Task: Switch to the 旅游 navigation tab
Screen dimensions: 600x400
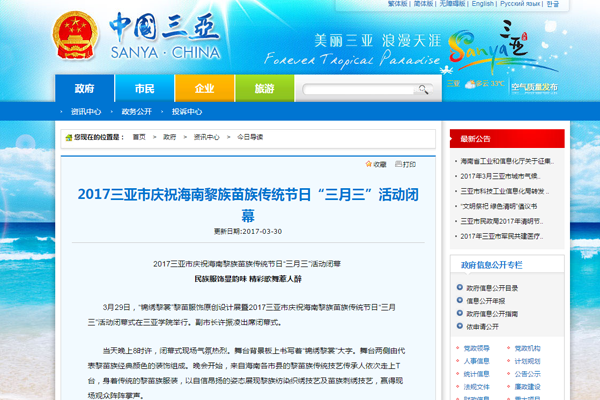Action: pyautogui.click(x=264, y=88)
